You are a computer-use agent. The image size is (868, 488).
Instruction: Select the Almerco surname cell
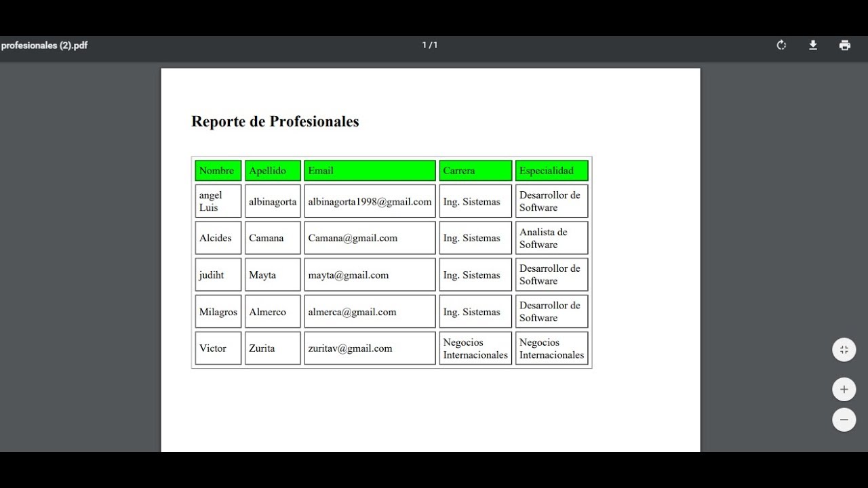tap(273, 312)
